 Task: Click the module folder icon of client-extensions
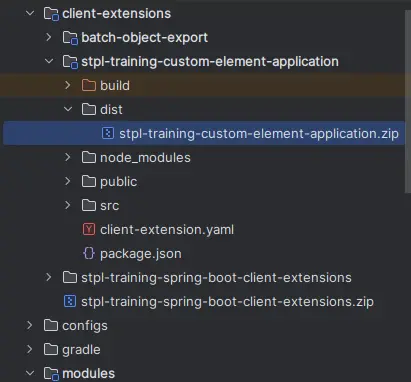(51, 14)
